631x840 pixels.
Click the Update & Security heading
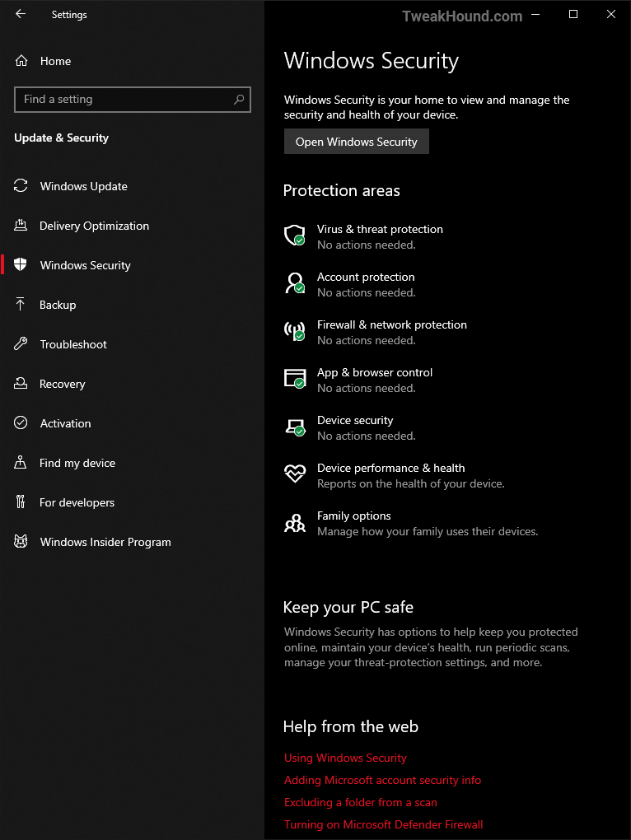click(61, 138)
